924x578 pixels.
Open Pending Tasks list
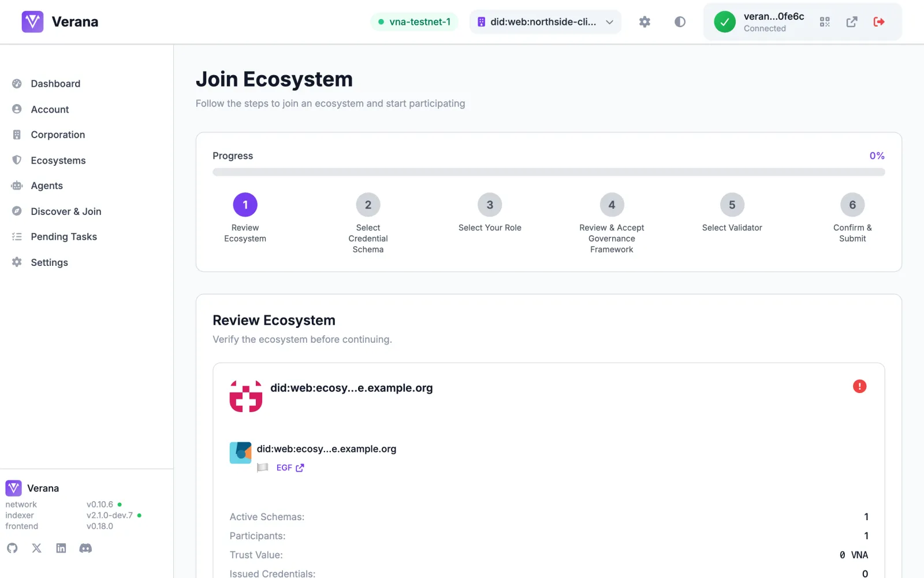64,237
